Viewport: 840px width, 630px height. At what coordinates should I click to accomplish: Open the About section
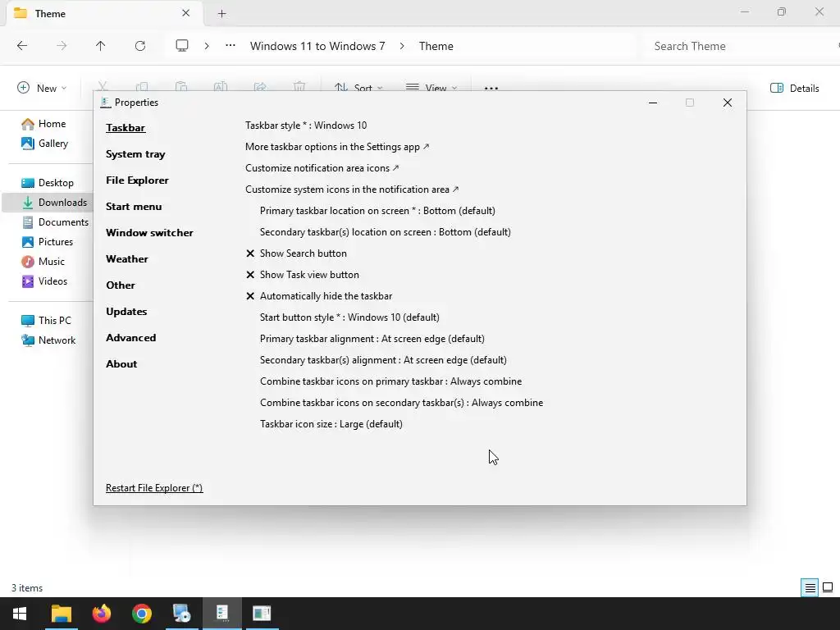click(121, 363)
